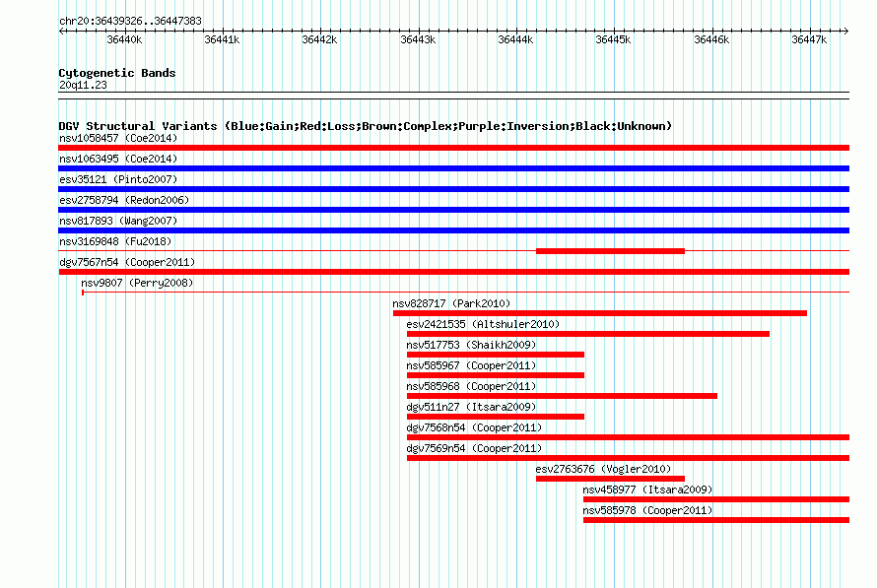The height and width of the screenshot is (588, 877).
Task: Click the nsv1058457 (Coe2014) variant label
Action: tap(118, 138)
